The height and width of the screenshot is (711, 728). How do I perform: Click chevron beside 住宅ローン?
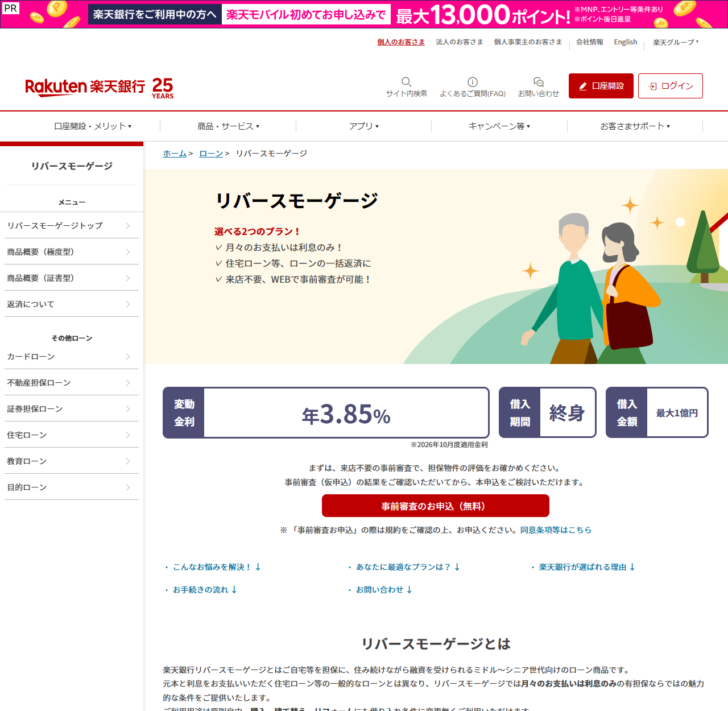pos(128,435)
